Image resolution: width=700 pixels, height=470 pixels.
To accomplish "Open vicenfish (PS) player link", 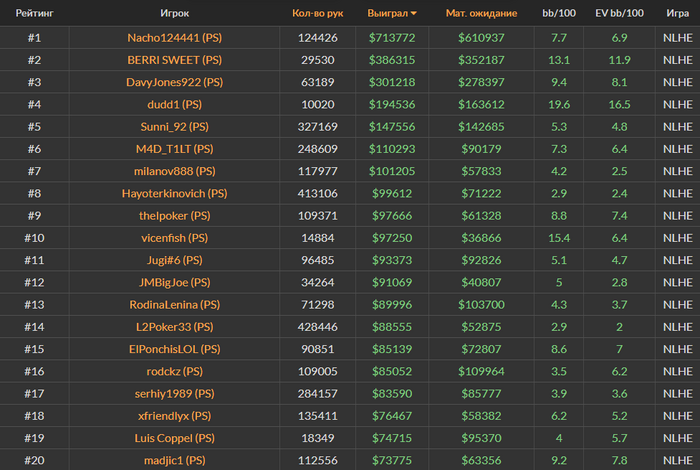I will tap(175, 238).
